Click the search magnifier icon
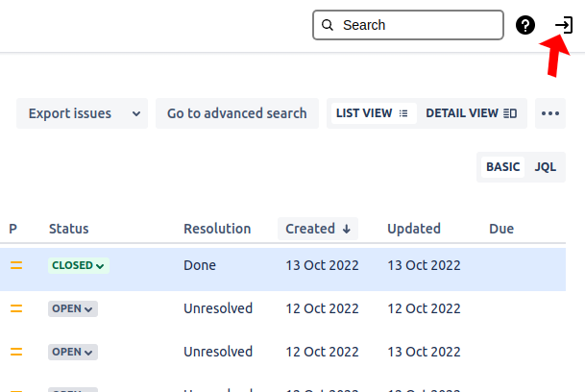The height and width of the screenshot is (392, 585). pos(329,25)
